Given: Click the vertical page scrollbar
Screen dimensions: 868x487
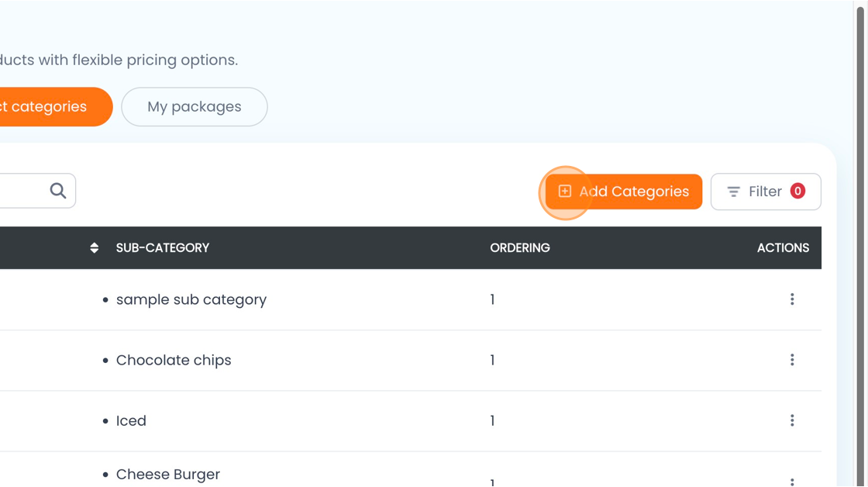Looking at the screenshot, I should (861, 233).
